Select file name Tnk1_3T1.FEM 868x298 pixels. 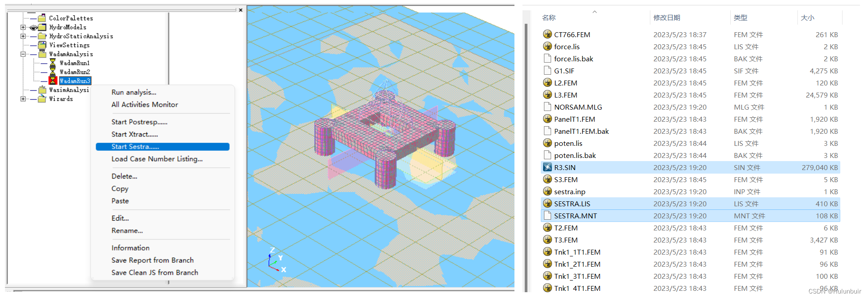tap(577, 276)
